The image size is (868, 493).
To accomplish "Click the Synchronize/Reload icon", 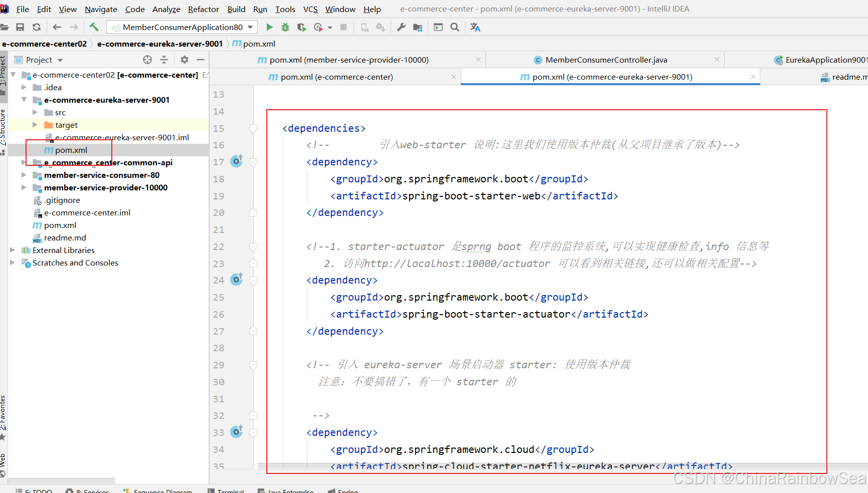I will [37, 27].
